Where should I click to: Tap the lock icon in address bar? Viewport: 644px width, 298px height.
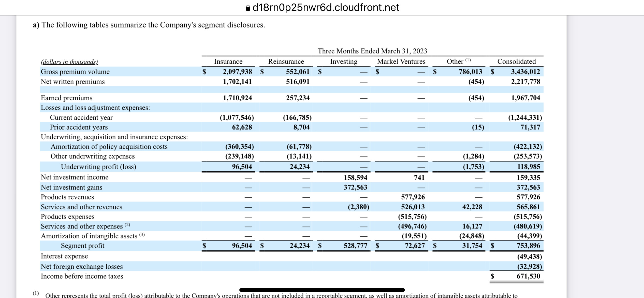(248, 8)
